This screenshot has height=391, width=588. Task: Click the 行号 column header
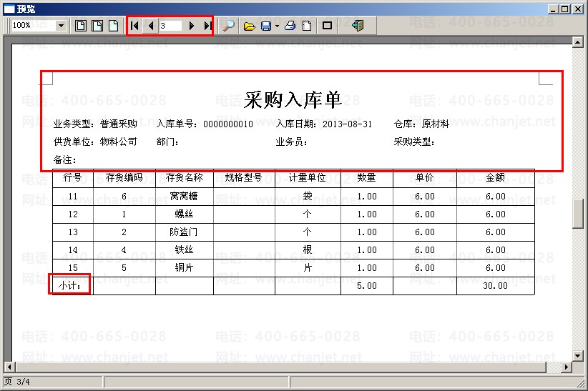click(72, 177)
